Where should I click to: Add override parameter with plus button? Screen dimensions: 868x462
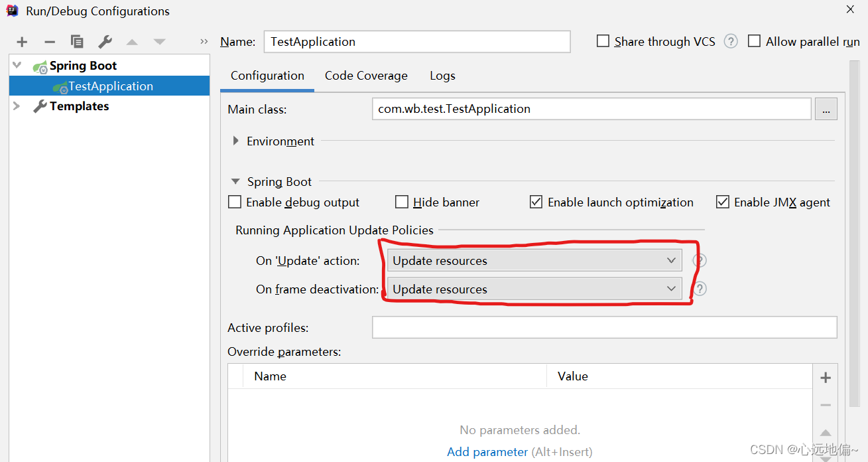tap(826, 378)
